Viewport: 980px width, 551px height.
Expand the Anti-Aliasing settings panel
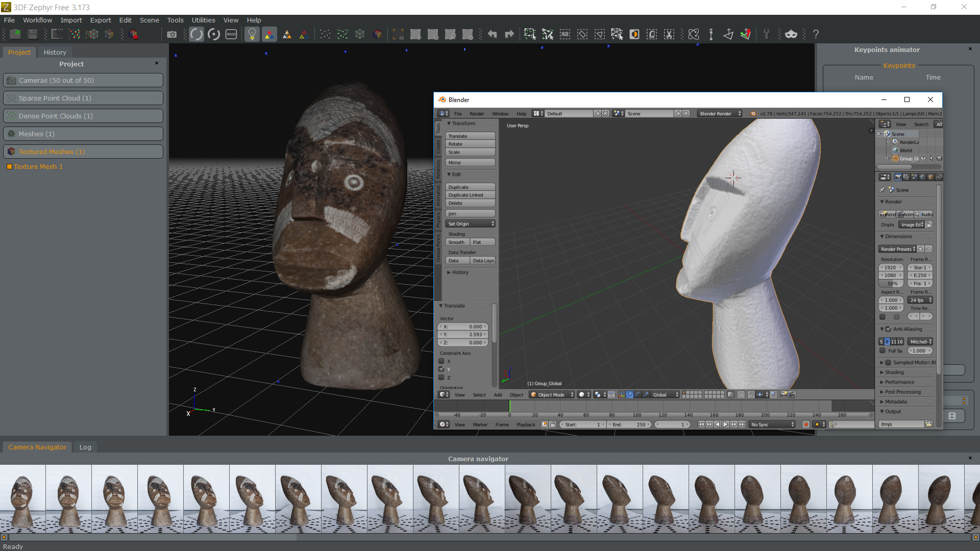[x=881, y=329]
